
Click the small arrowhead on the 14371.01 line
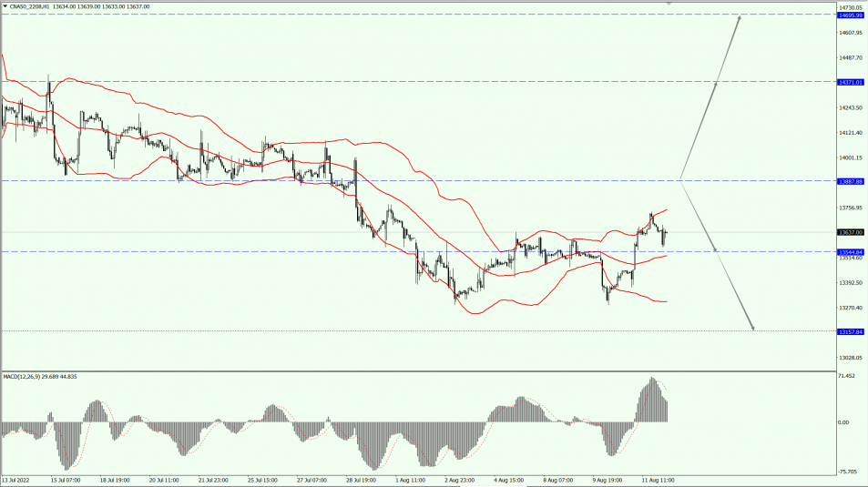tap(717, 84)
